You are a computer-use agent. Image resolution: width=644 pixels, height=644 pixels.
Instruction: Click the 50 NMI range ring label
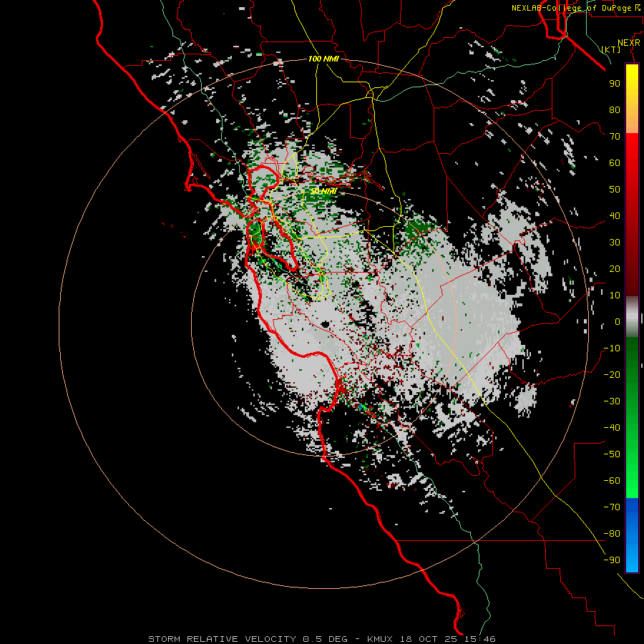click(323, 191)
